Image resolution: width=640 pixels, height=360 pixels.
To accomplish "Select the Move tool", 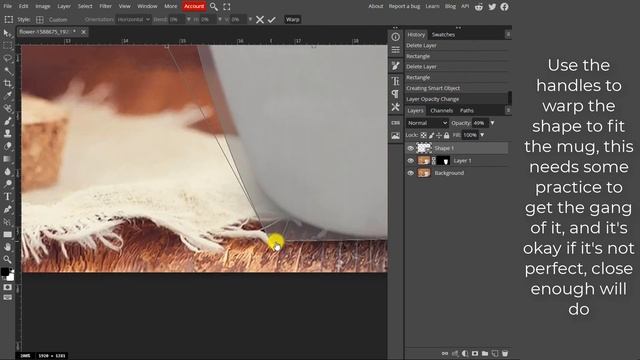I will (x=7, y=33).
